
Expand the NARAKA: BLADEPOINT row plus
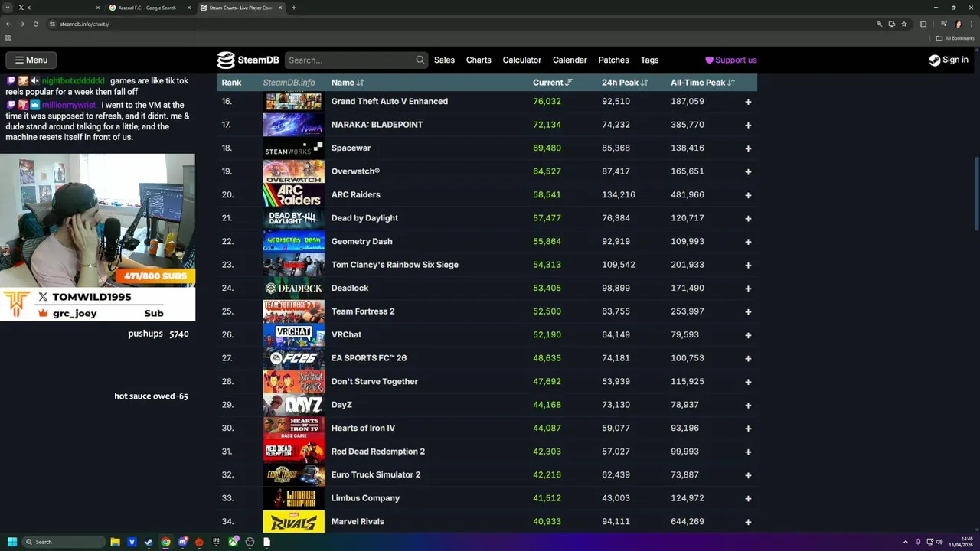click(x=748, y=125)
